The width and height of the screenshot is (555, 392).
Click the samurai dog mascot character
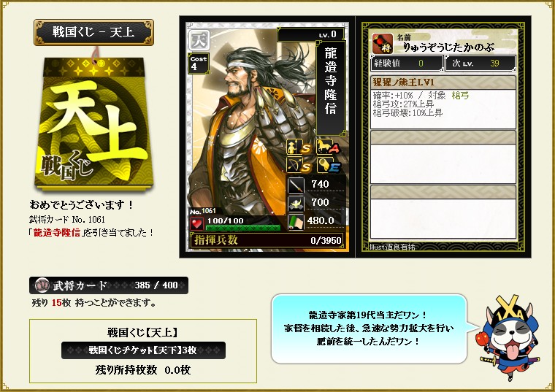[x=510, y=337]
